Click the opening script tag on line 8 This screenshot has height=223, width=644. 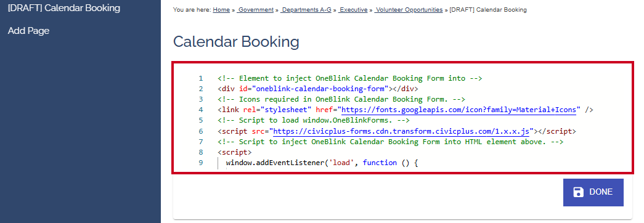235,152
